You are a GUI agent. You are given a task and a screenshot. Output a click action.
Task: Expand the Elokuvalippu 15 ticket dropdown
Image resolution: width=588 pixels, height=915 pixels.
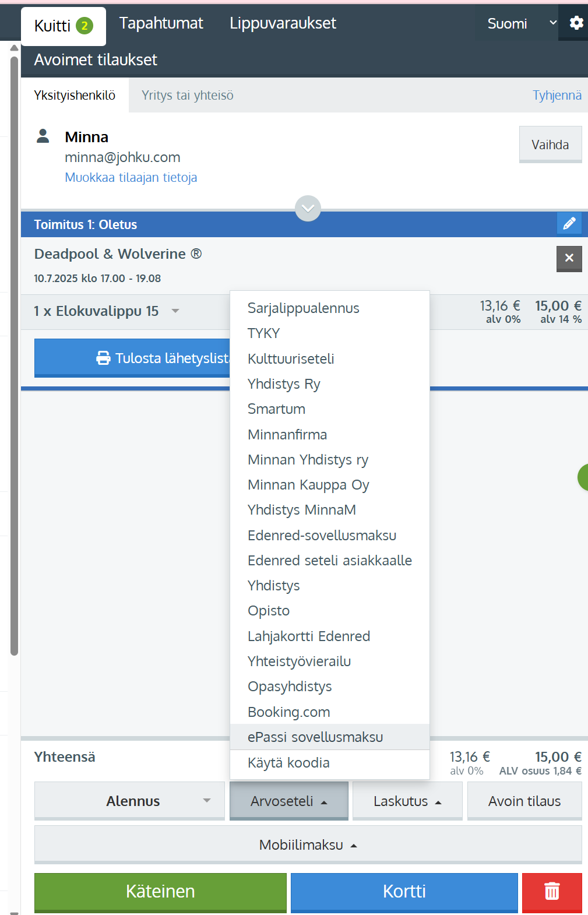pyautogui.click(x=175, y=311)
